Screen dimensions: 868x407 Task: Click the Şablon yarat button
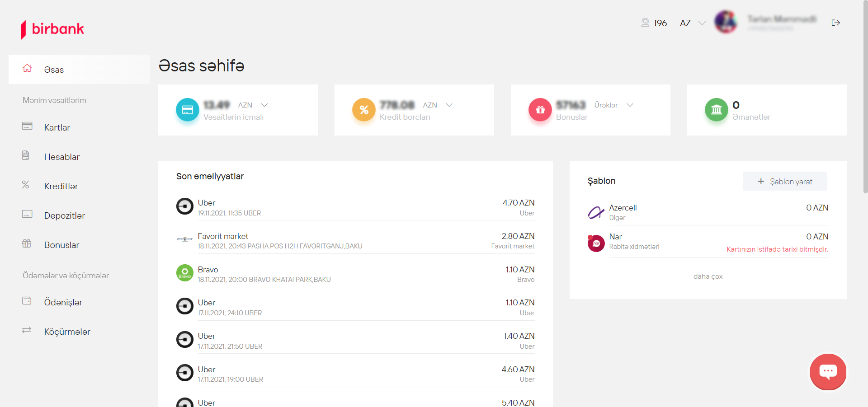coord(785,181)
